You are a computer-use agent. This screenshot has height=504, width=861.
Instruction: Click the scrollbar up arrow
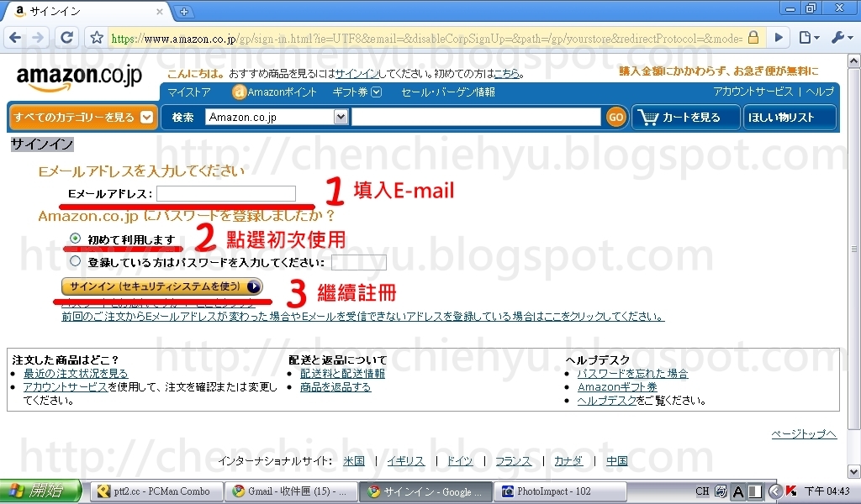click(854, 60)
